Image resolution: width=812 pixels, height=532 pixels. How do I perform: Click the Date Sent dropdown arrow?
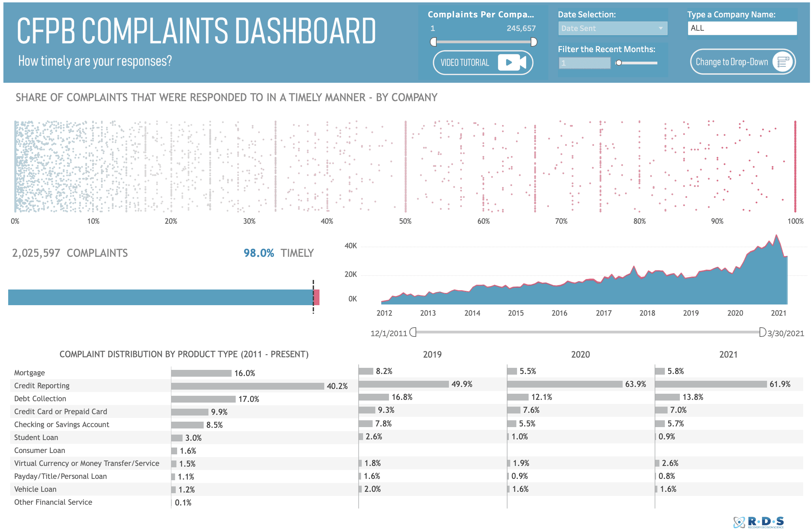coord(660,28)
